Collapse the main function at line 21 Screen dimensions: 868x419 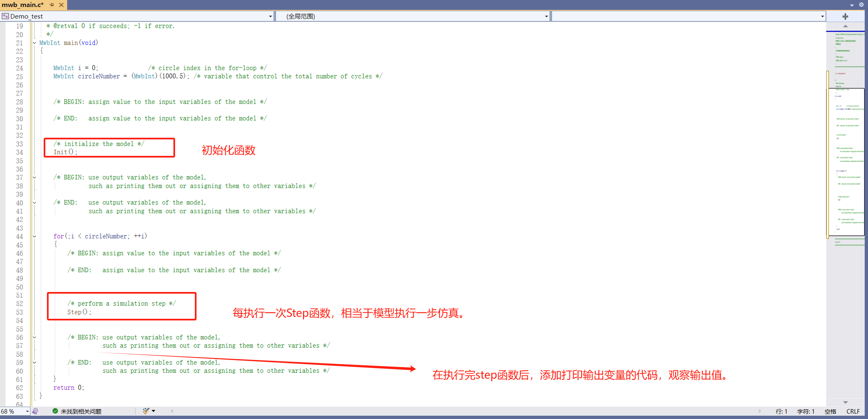coord(34,42)
